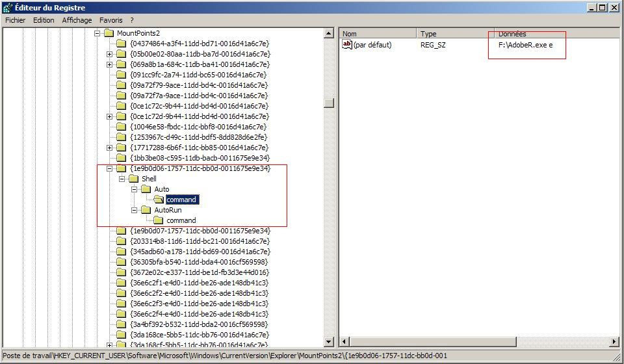Expand the {069a8b1a-684c-11db-ba41-0016d41a6c7e} key
Screen dimensions: 624x364
coord(109,64)
